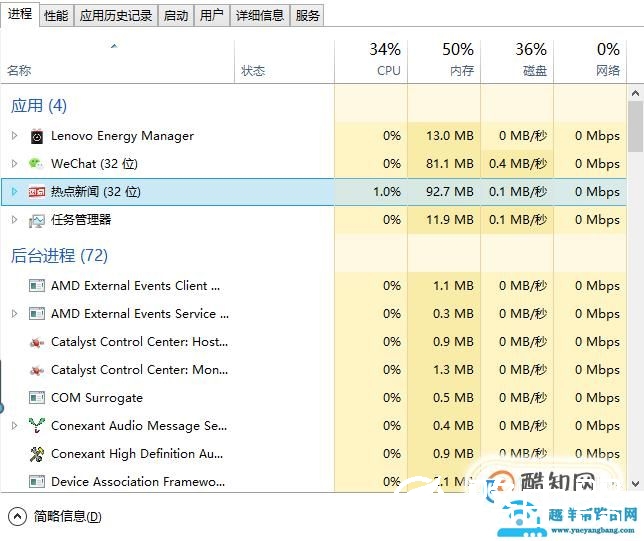Open the 详细信息 tab

(260, 16)
